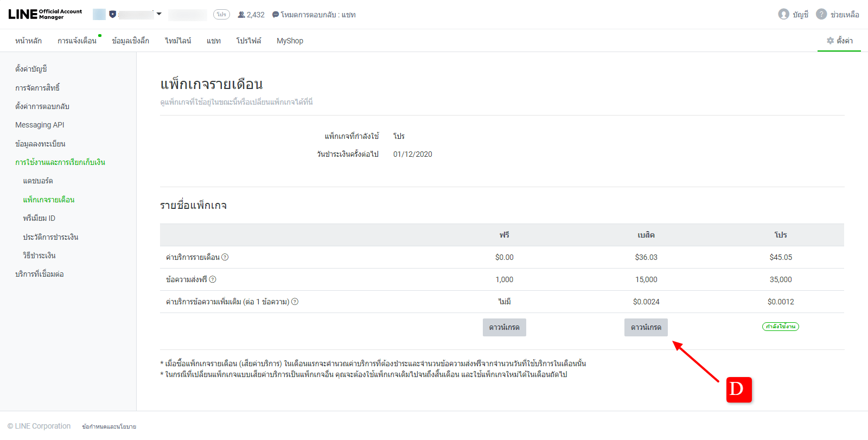Viewport: 868px width, 440px height.
Task: Click the gear icon beside ตั้งค่า
Action: point(830,41)
